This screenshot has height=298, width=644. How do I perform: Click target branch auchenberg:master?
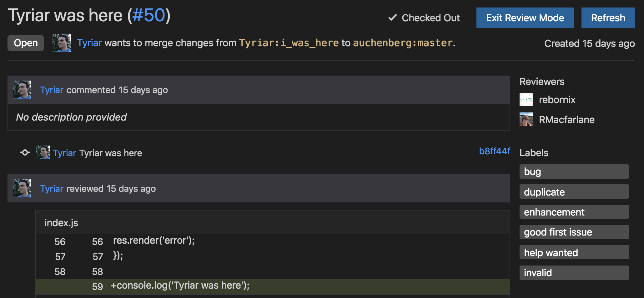403,43
